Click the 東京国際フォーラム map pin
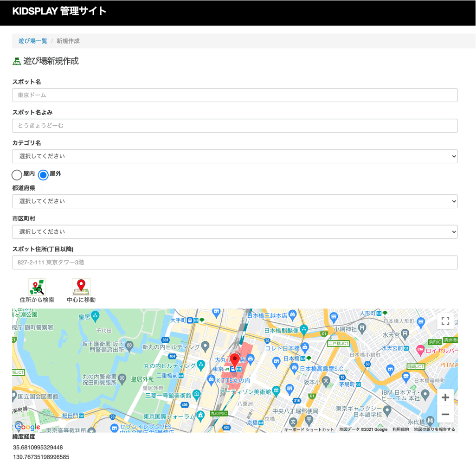This screenshot has height=461, width=476. point(200,416)
